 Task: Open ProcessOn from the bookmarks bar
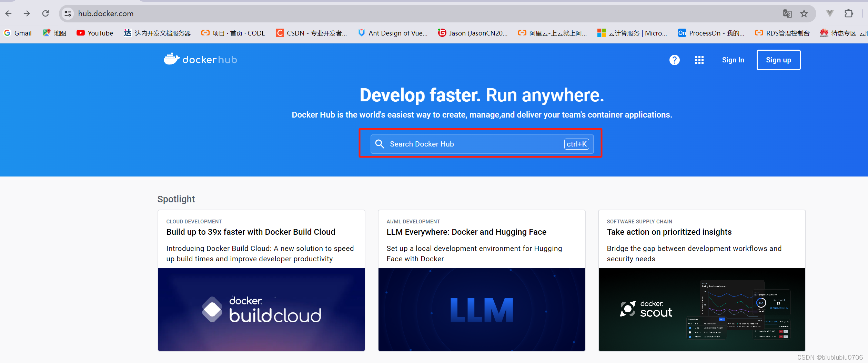(711, 33)
